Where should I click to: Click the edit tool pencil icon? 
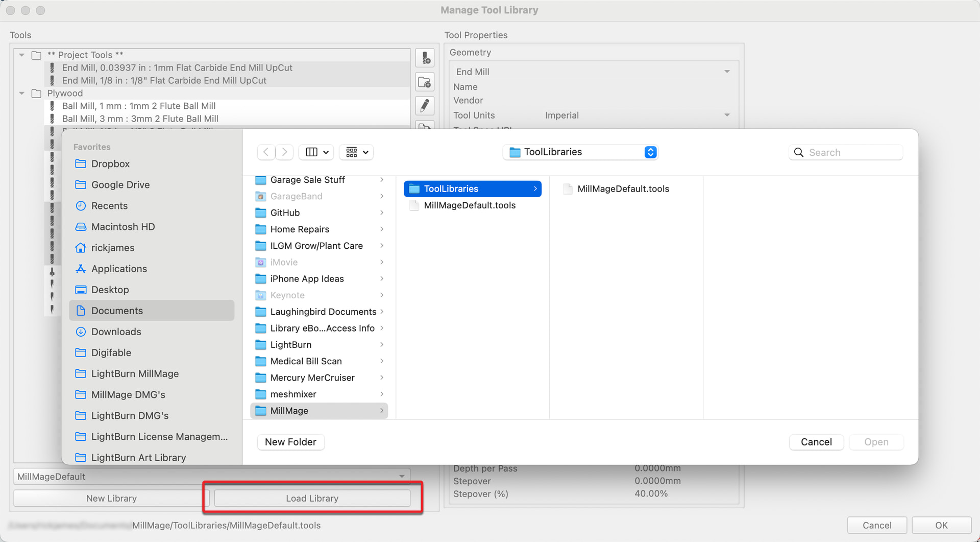pyautogui.click(x=425, y=106)
